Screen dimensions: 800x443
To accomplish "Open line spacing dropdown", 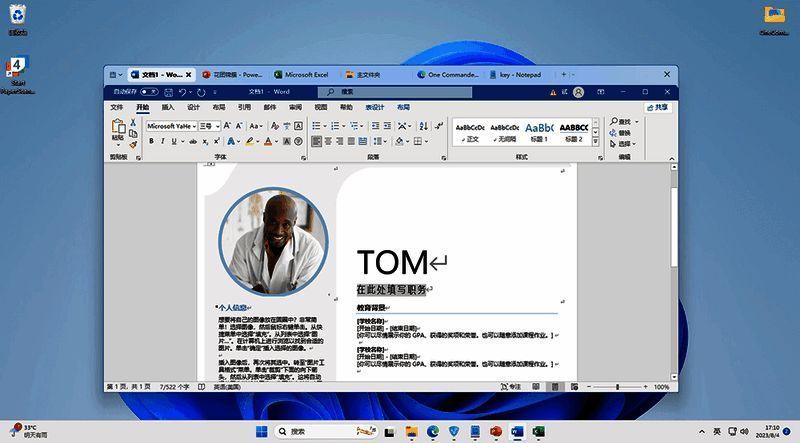I will [x=379, y=141].
